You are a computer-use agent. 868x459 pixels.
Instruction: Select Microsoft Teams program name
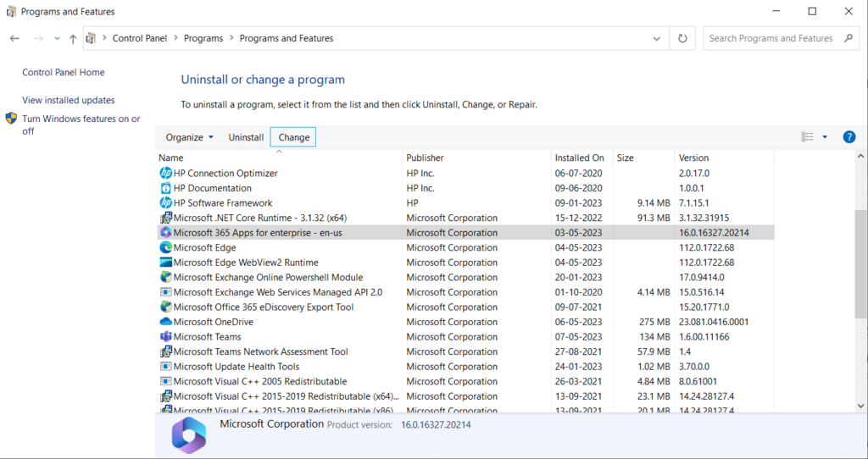[x=207, y=337]
